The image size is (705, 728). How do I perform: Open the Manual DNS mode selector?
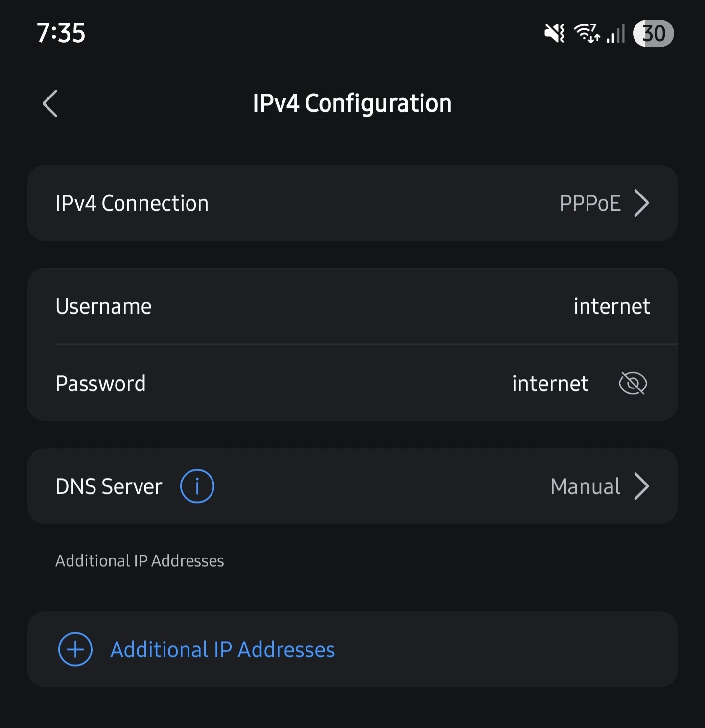585,486
